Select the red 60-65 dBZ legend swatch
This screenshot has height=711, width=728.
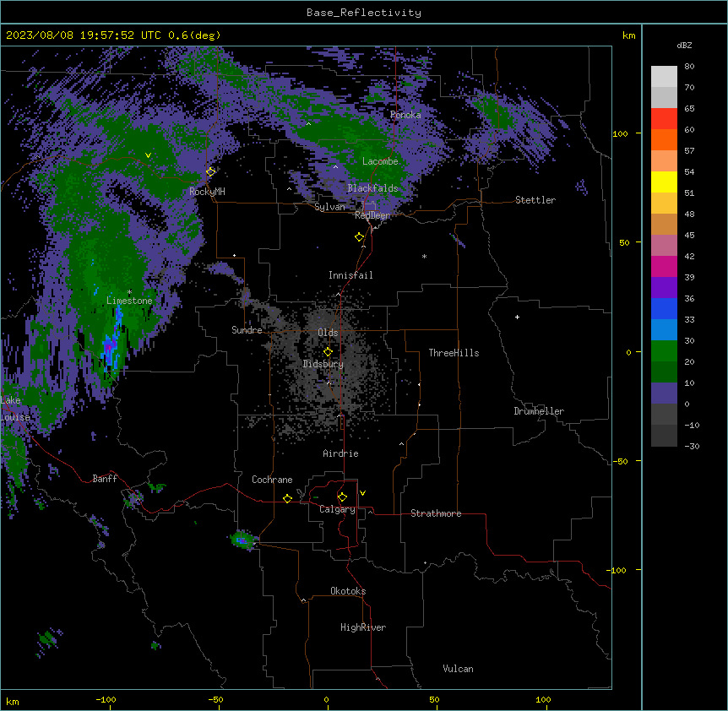[x=664, y=119]
